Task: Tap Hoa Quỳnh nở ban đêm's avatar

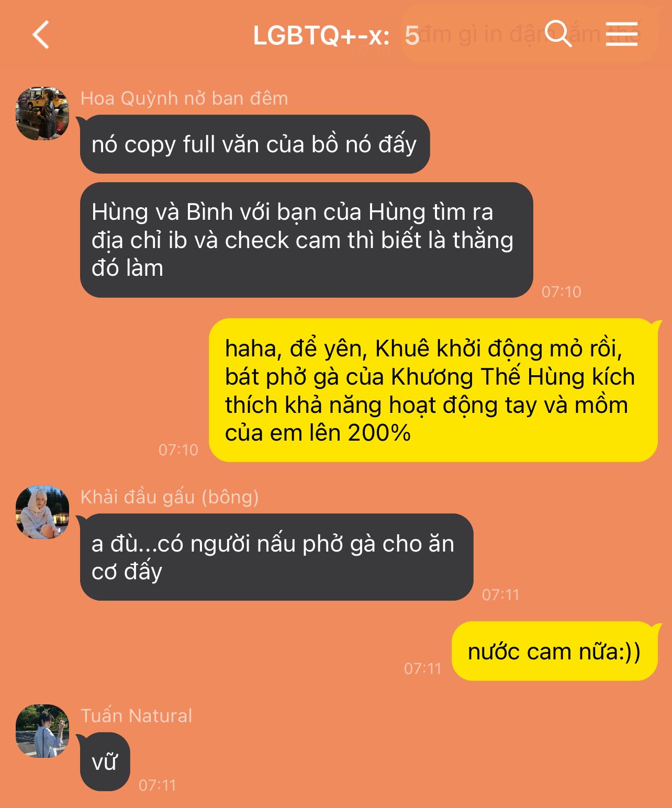Action: click(42, 114)
